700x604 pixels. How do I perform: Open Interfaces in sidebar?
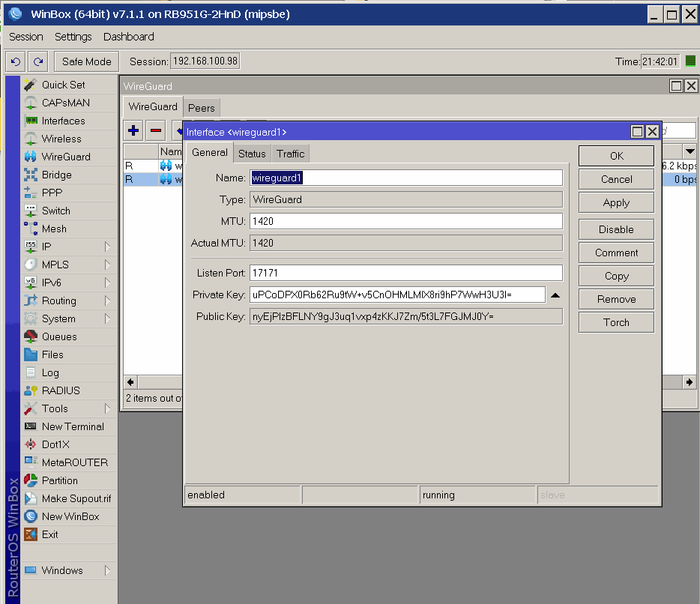tap(69, 121)
